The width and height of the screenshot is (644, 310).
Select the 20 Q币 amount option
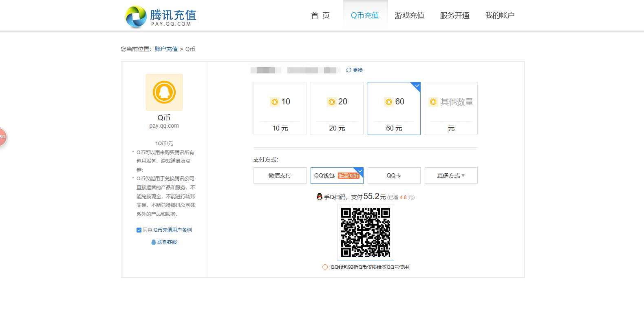[x=337, y=108]
